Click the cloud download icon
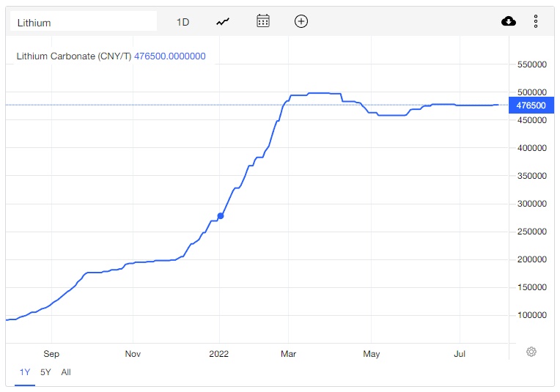Screen dimensions: 560x392 pos(509,21)
